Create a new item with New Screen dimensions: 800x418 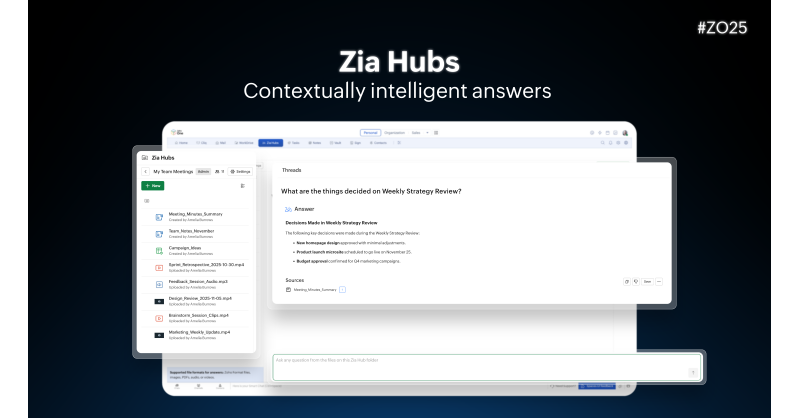(153, 186)
